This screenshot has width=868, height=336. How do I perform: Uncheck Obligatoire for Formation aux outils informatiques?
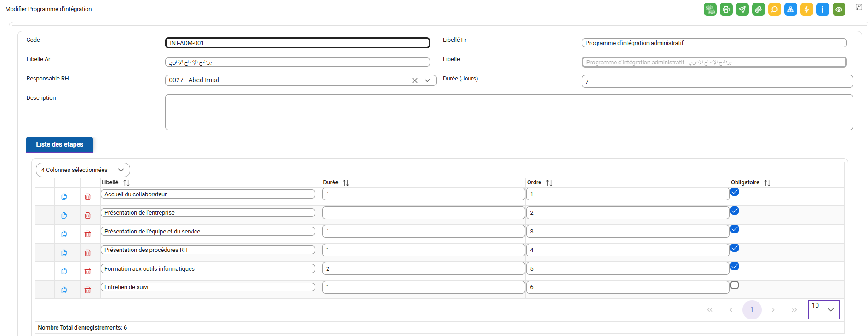point(735,266)
